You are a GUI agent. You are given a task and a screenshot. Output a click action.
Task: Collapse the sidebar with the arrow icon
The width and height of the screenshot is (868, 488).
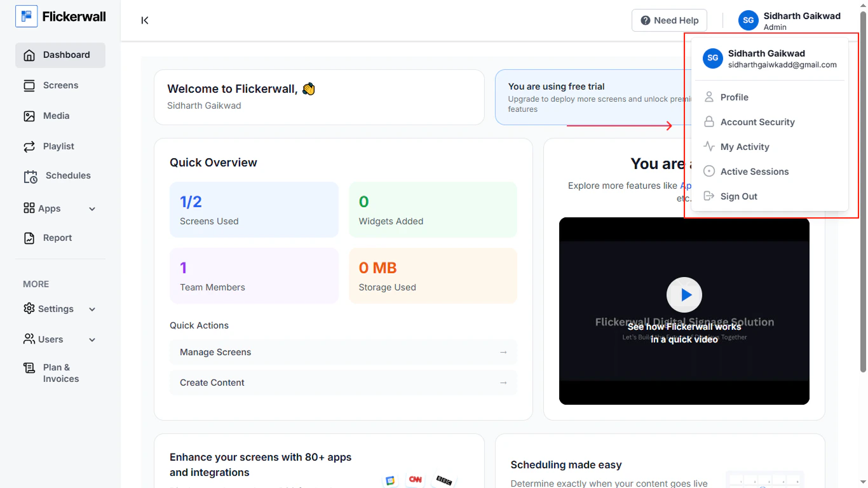[x=145, y=20]
